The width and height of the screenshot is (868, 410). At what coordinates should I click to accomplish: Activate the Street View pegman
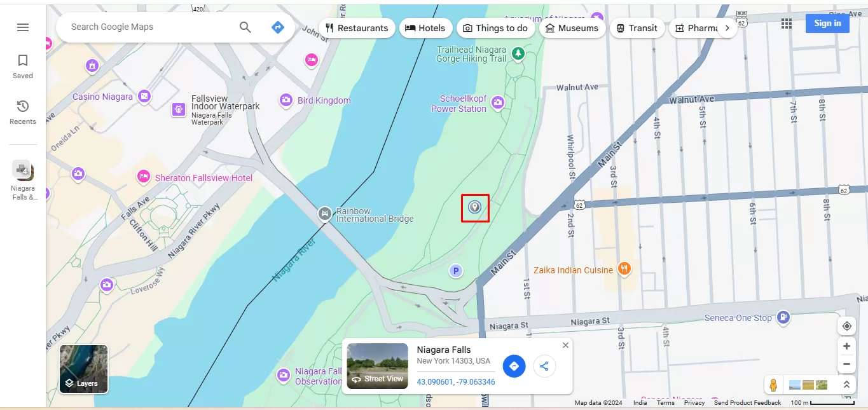pos(773,385)
